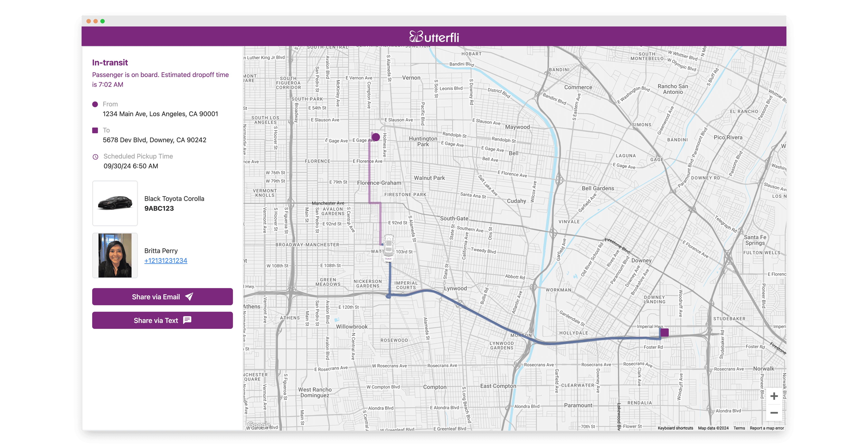Click the Compton label on the map
This screenshot has height=446, width=868.
pos(435,387)
